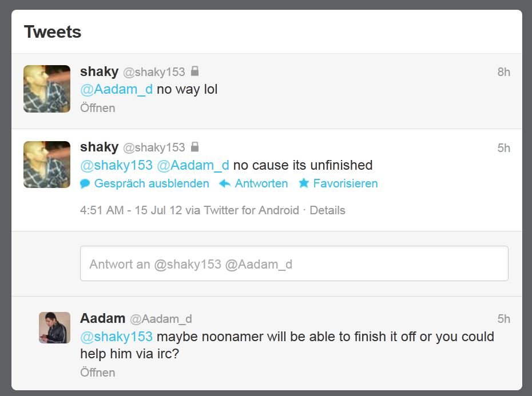This screenshot has height=396, width=532.
Task: Expand Aadam's tweet with Öffnen
Action: 98,372
